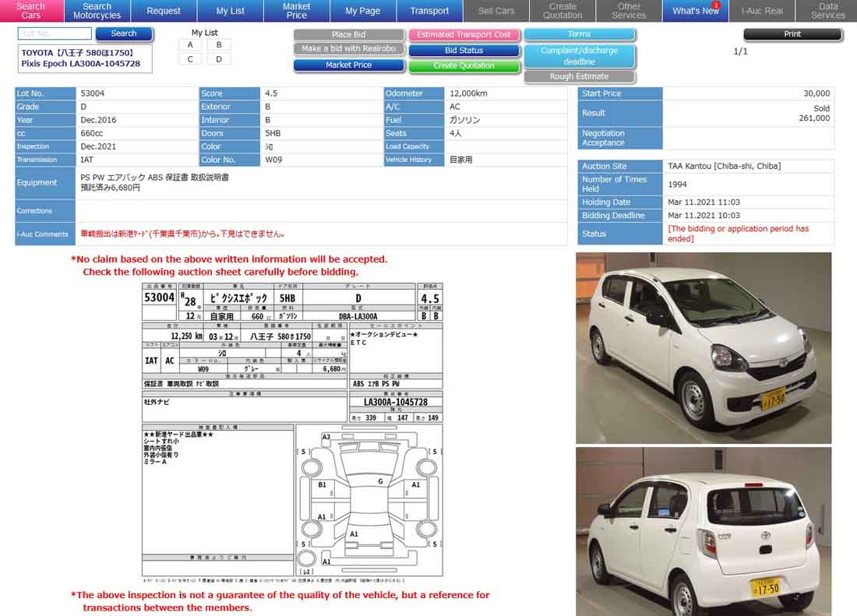Click the vehicle damage diagram on sheet

point(369,500)
